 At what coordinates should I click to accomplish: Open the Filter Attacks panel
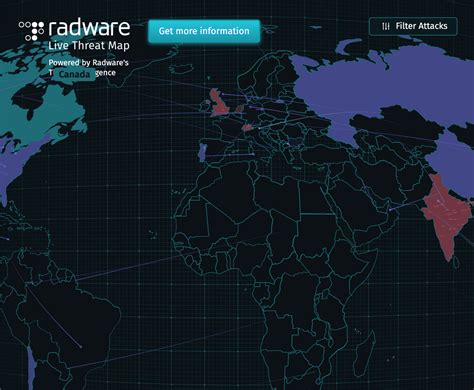coord(413,26)
